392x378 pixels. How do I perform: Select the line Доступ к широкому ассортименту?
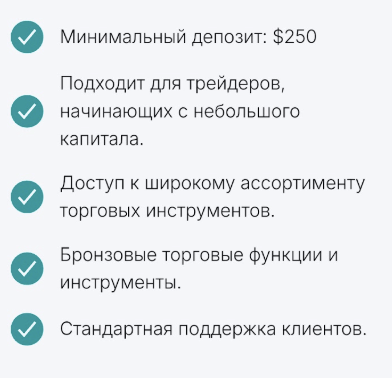pos(213,184)
